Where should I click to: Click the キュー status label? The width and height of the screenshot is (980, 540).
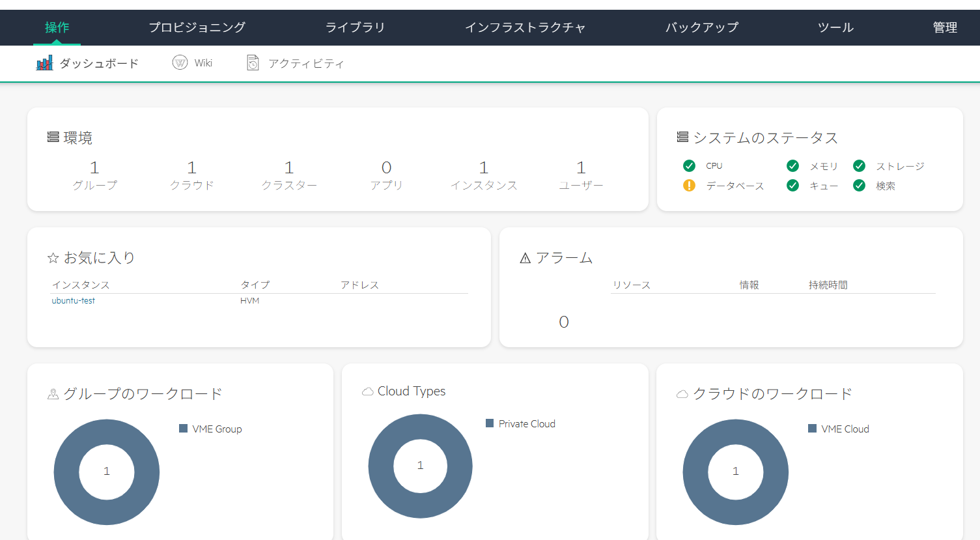pyautogui.click(x=824, y=186)
